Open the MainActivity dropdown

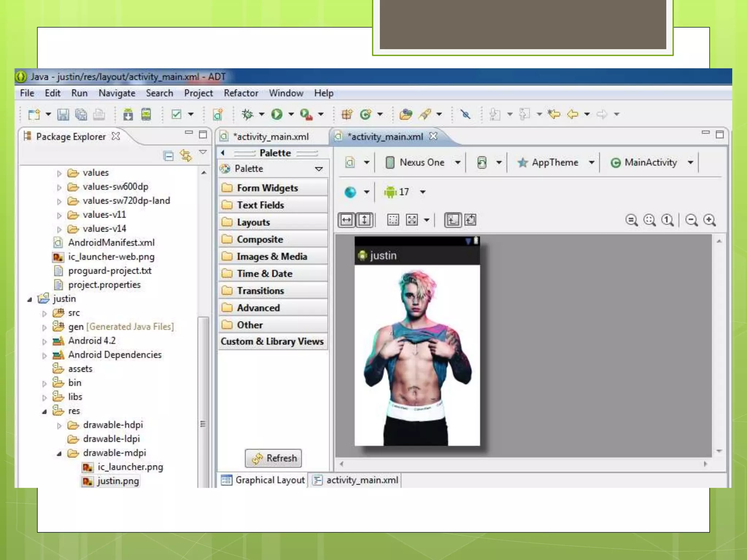(651, 163)
